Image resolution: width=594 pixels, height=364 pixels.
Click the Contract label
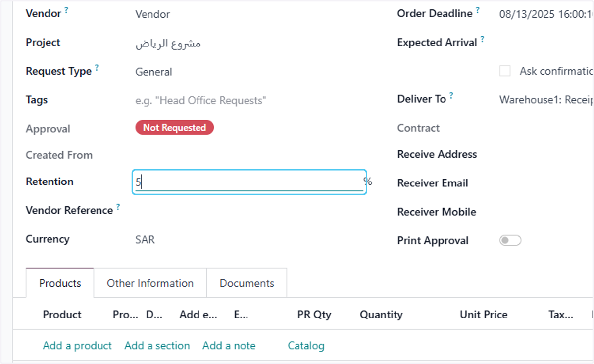tap(418, 128)
